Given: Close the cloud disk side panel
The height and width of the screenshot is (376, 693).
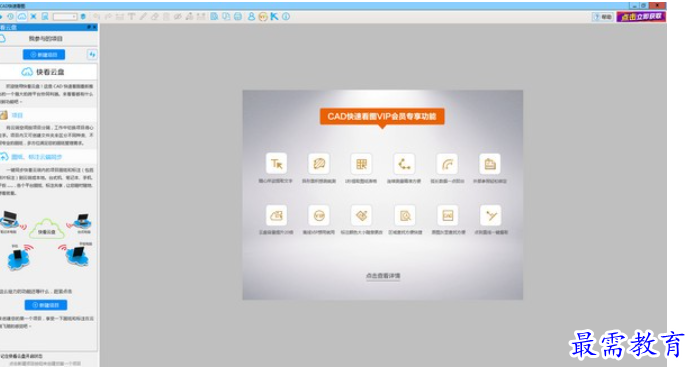Looking at the screenshot, I should tap(94, 27).
